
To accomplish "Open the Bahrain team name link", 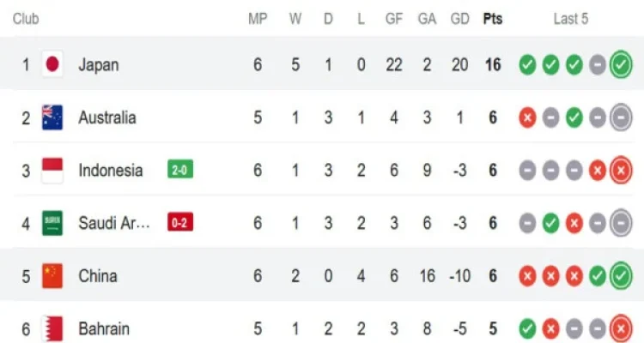I will (104, 328).
